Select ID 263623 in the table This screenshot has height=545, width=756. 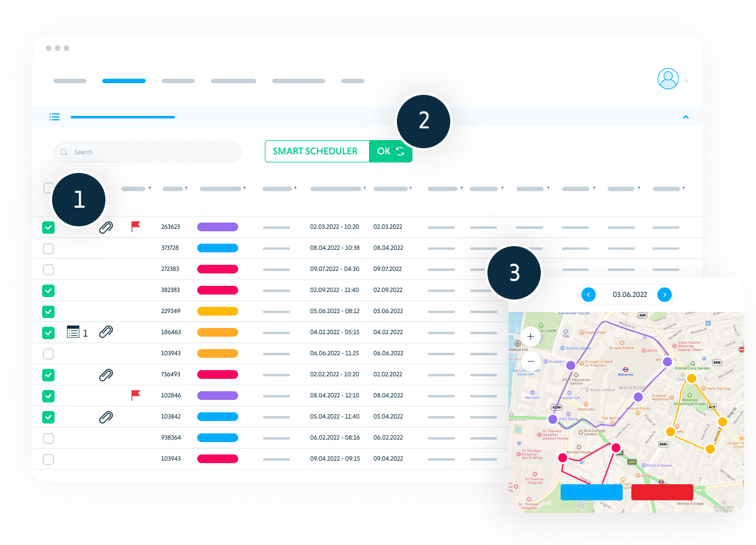(x=170, y=227)
